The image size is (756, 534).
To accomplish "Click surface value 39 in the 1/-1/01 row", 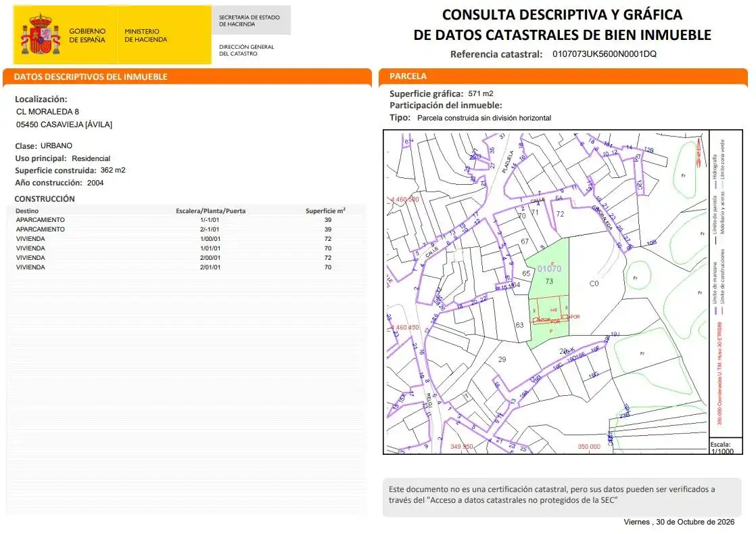I will coord(328,220).
